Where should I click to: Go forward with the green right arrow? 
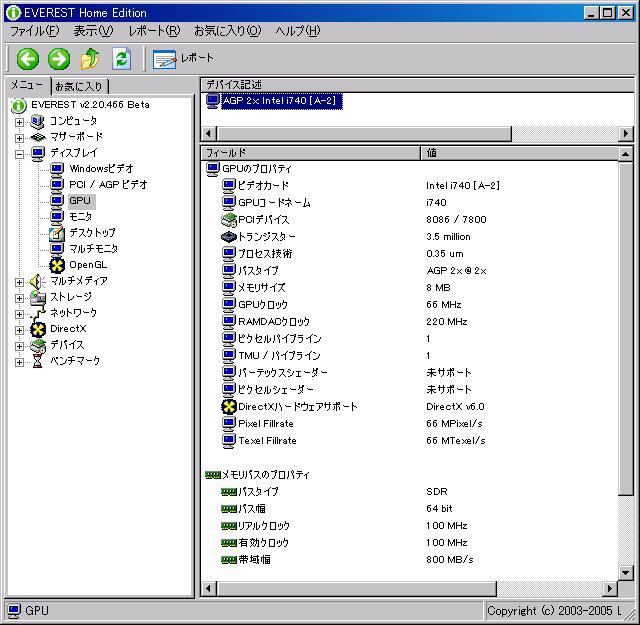click(x=59, y=59)
